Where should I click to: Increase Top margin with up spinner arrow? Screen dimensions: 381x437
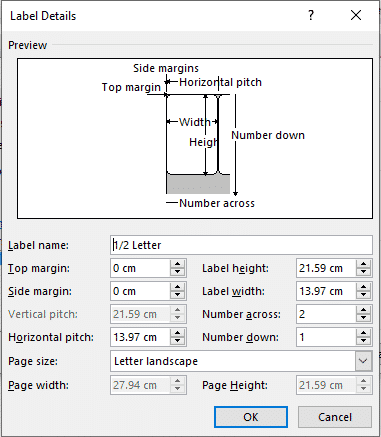tap(177, 264)
